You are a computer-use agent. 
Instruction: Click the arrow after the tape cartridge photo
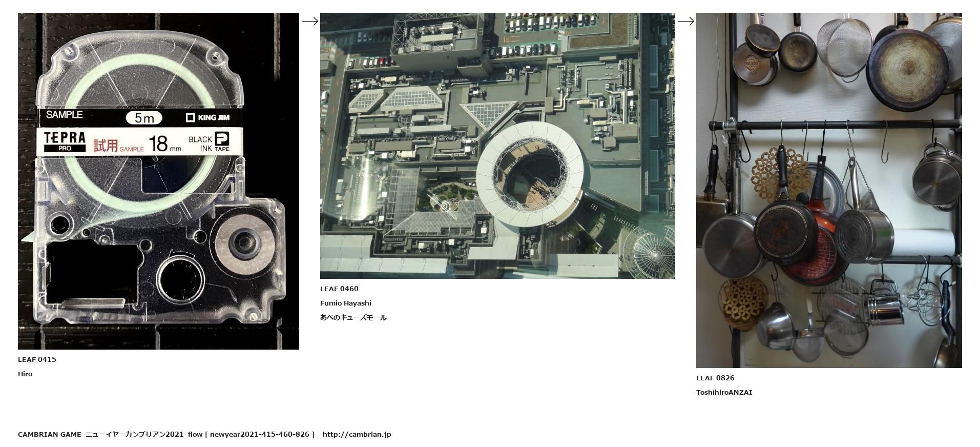pyautogui.click(x=309, y=21)
